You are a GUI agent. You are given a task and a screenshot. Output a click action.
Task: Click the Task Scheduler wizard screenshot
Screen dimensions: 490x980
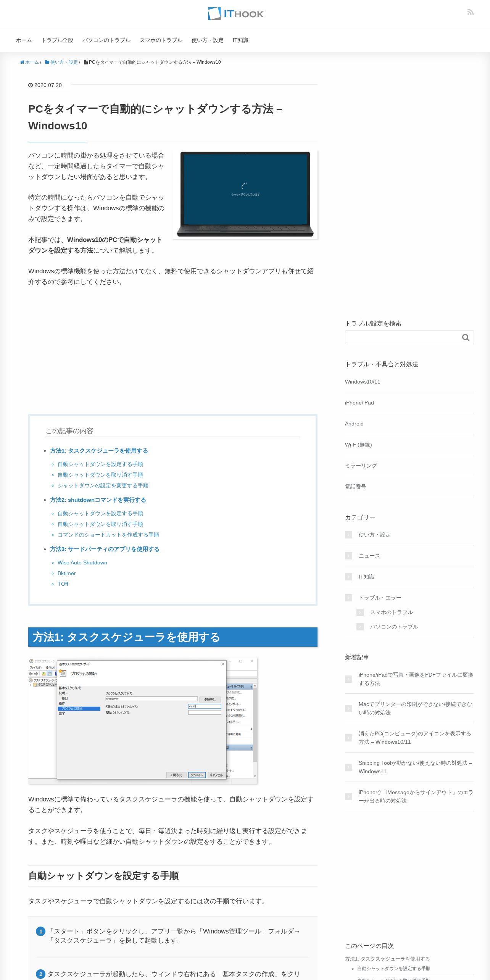click(143, 720)
